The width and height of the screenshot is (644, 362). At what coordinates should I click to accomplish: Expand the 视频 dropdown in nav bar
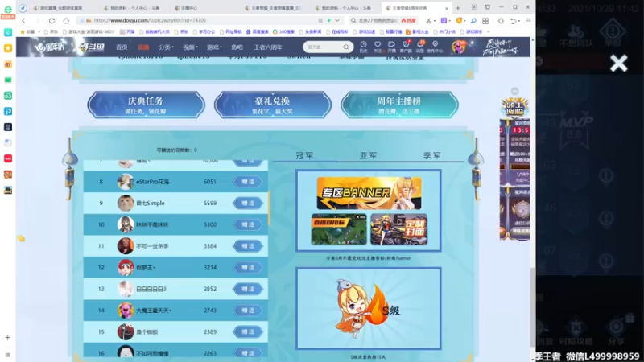pos(190,47)
